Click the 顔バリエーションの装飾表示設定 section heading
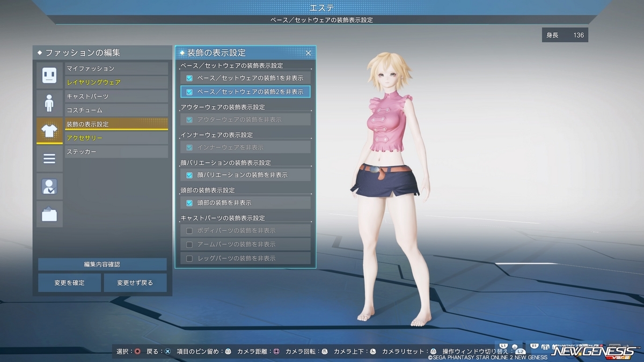Image resolution: width=644 pixels, height=362 pixels. (x=225, y=162)
